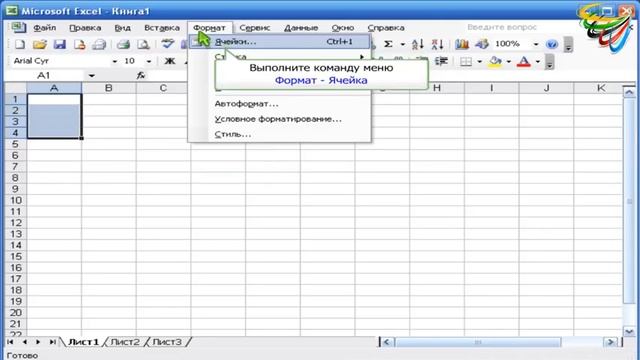Go to previous sheet tab navigation arrow
Image resolution: width=640 pixels, height=360 pixels.
(x=24, y=342)
